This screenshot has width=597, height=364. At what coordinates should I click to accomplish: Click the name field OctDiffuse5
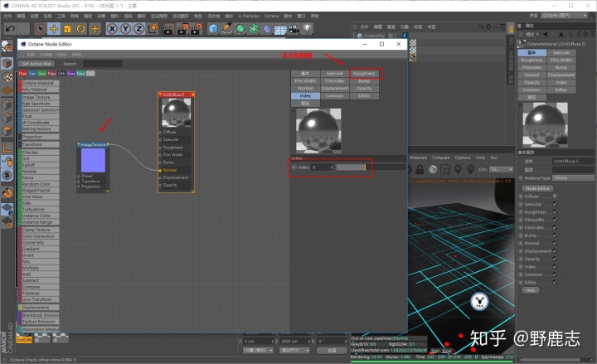(574, 161)
